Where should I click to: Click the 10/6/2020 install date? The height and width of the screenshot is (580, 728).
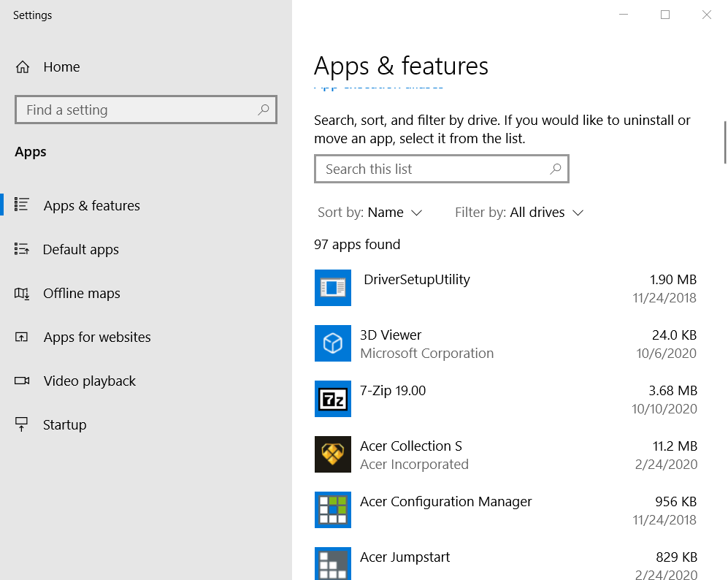(x=666, y=354)
